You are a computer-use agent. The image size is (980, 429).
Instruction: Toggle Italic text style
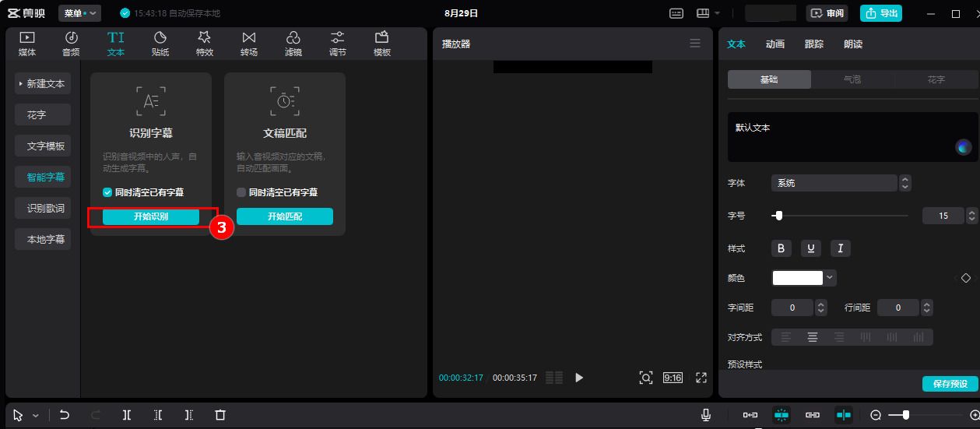click(841, 248)
